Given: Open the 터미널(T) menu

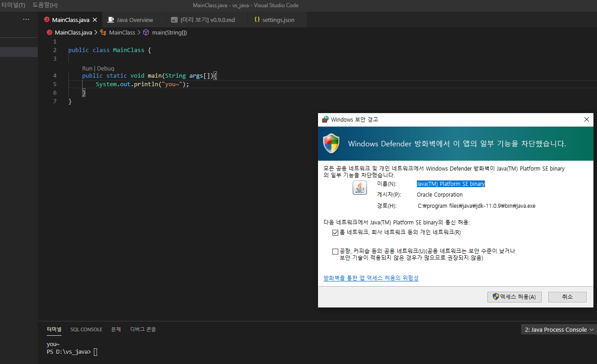Looking at the screenshot, I should coord(13,5).
